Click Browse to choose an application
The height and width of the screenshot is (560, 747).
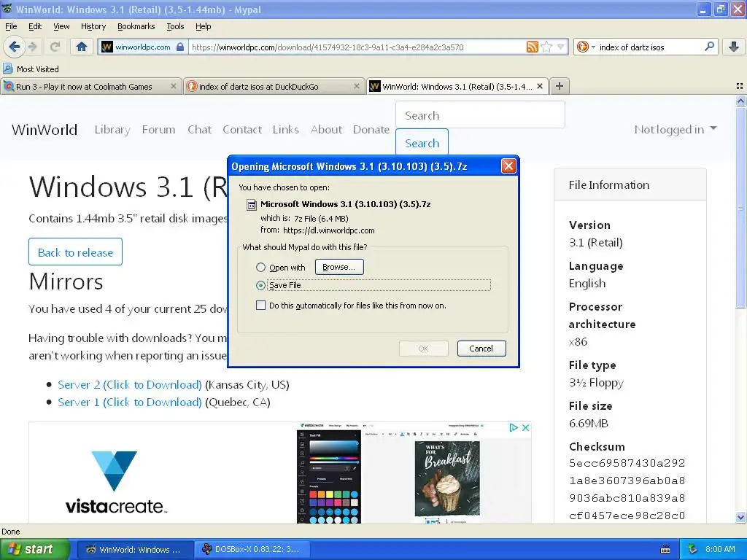click(339, 267)
